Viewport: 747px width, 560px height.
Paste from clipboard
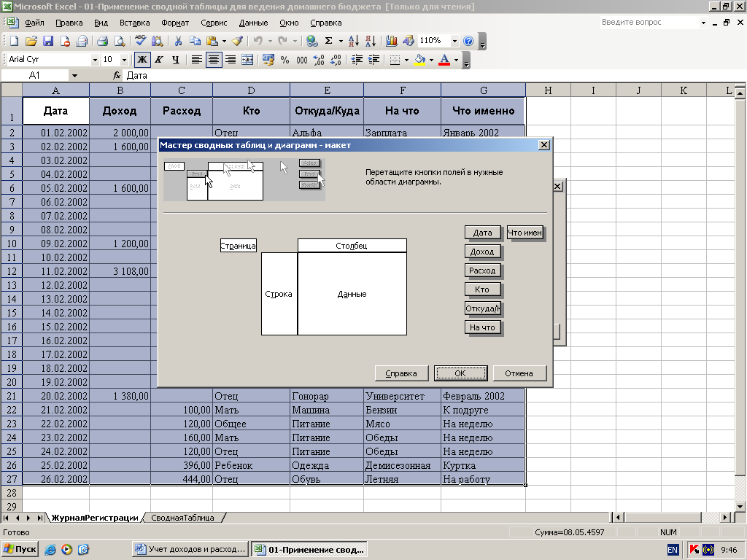(x=212, y=41)
